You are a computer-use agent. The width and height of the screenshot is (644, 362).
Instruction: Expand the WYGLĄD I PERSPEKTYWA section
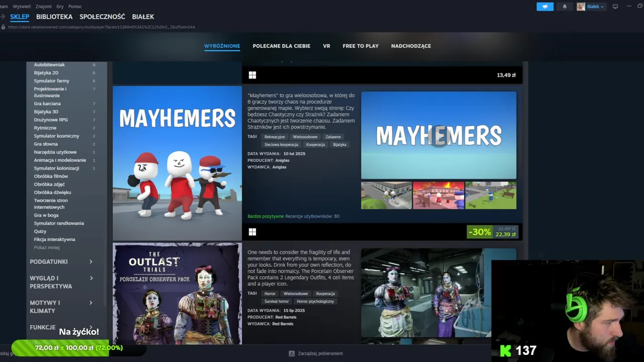tap(61, 282)
